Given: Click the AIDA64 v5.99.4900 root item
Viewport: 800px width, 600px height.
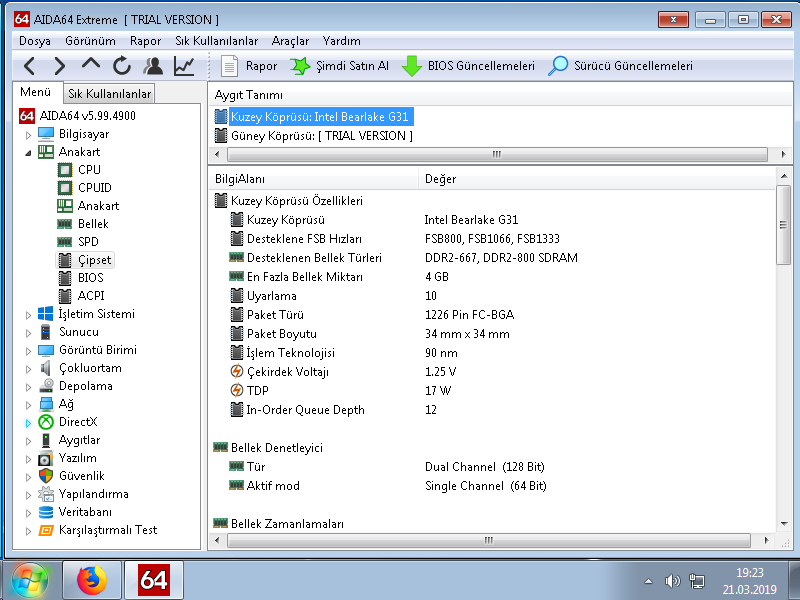Looking at the screenshot, I should 78,116.
